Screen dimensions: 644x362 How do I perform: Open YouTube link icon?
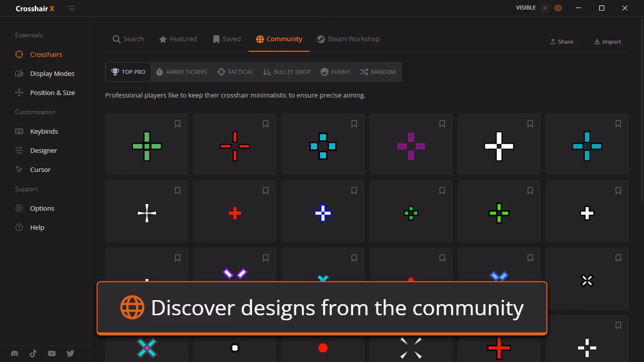coord(52,353)
